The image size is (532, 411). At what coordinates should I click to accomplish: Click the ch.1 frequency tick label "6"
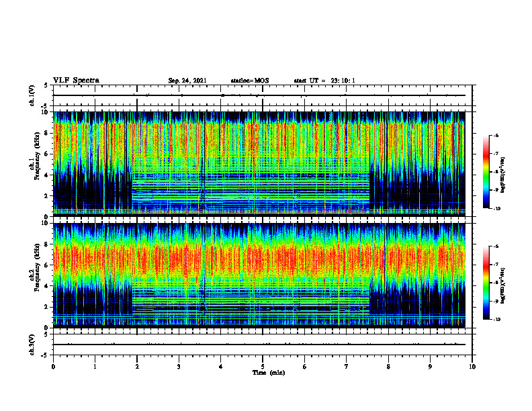[x=47, y=154]
